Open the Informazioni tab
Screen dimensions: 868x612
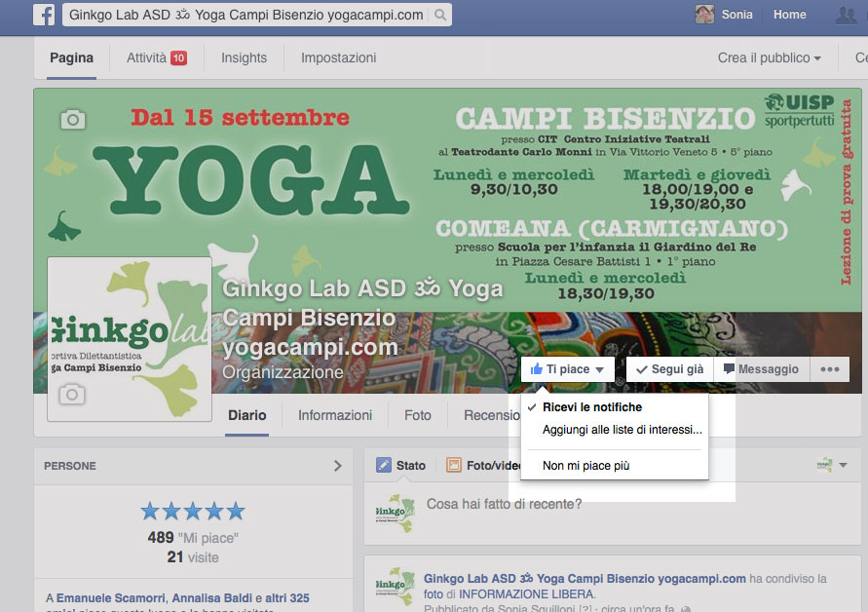(x=334, y=415)
